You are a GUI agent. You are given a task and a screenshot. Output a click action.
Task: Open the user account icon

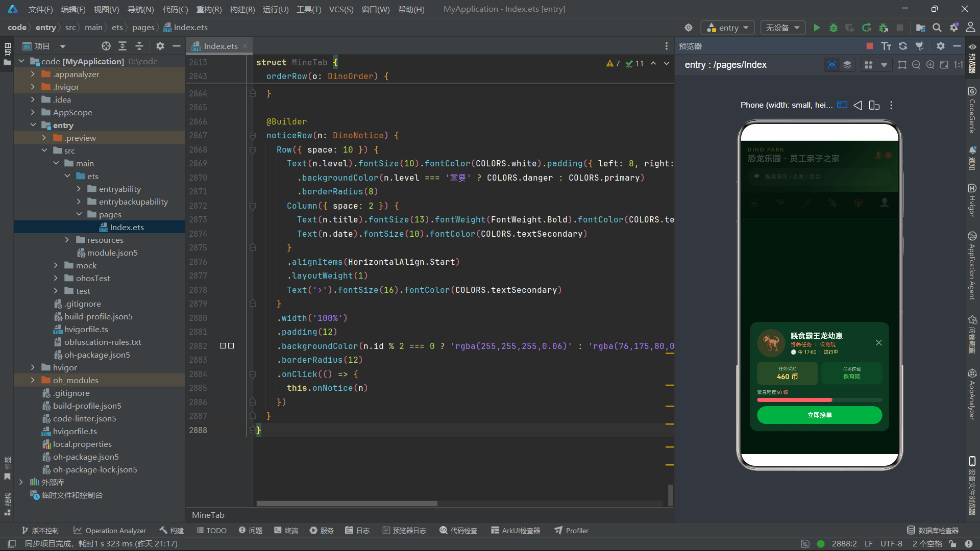click(x=970, y=28)
